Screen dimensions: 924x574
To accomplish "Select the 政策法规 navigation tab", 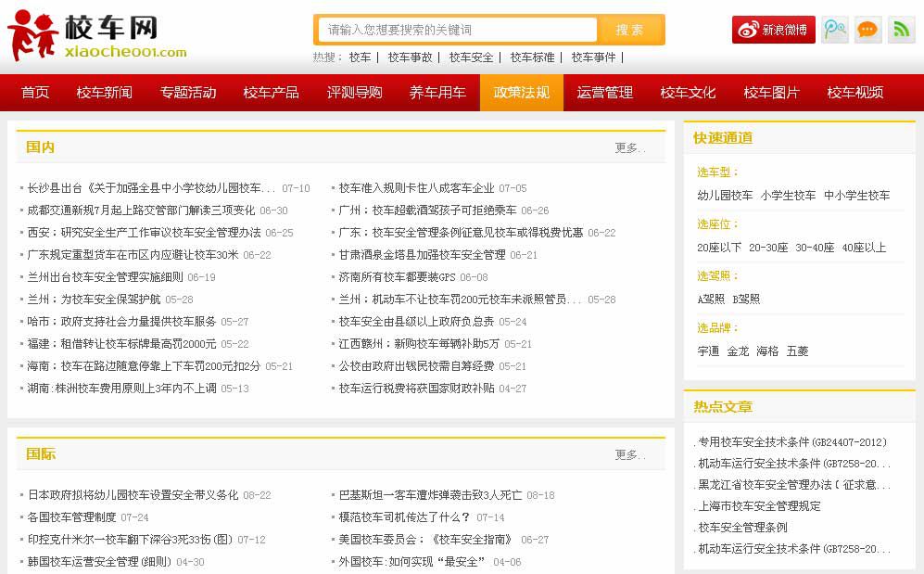I will pyautogui.click(x=521, y=93).
